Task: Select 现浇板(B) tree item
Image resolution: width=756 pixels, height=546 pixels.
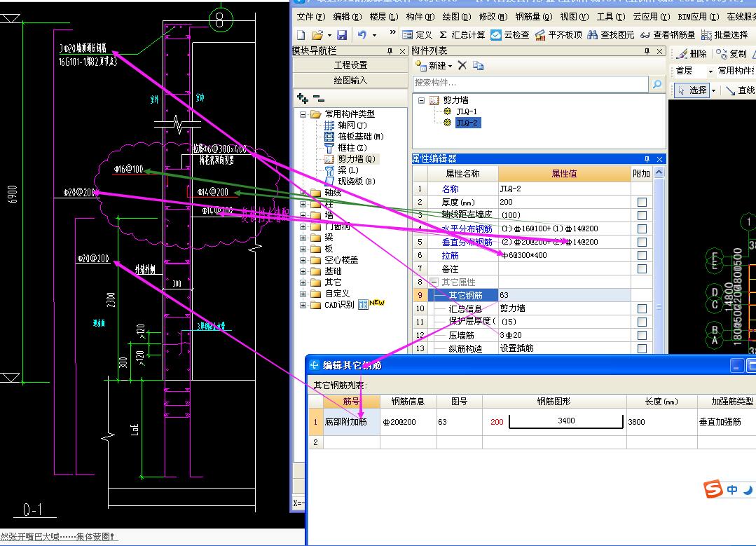Action: [x=350, y=181]
